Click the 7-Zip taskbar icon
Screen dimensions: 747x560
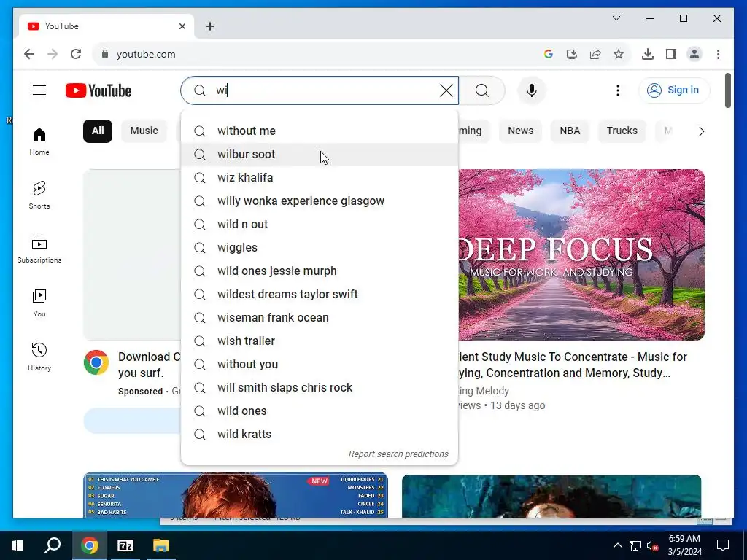click(x=125, y=545)
